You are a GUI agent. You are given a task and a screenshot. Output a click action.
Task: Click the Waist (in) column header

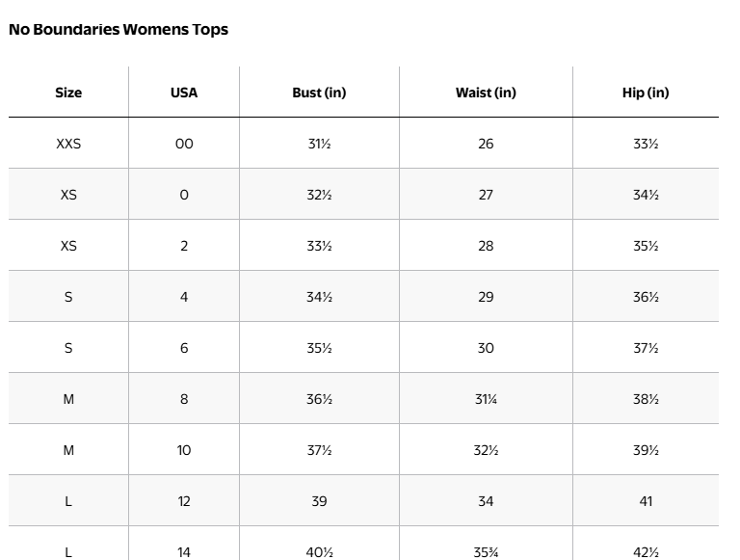486,93
